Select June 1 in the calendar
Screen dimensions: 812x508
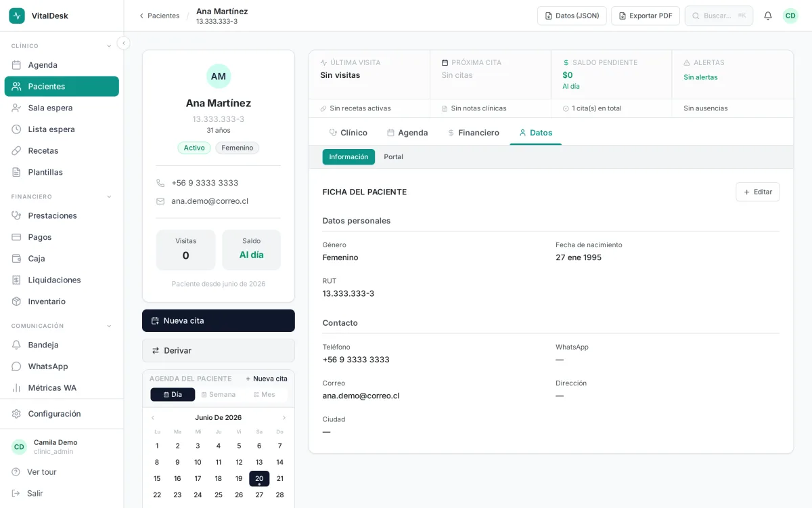click(157, 446)
